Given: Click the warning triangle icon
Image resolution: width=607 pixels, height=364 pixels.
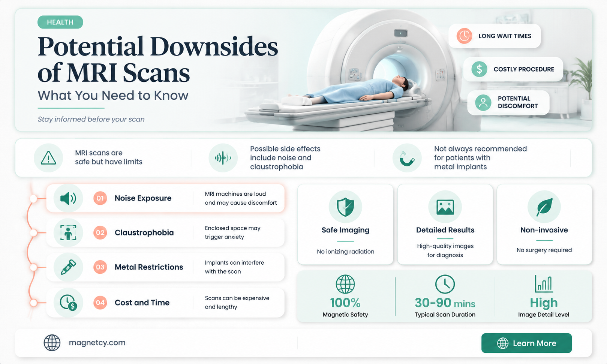Looking at the screenshot, I should point(48,158).
